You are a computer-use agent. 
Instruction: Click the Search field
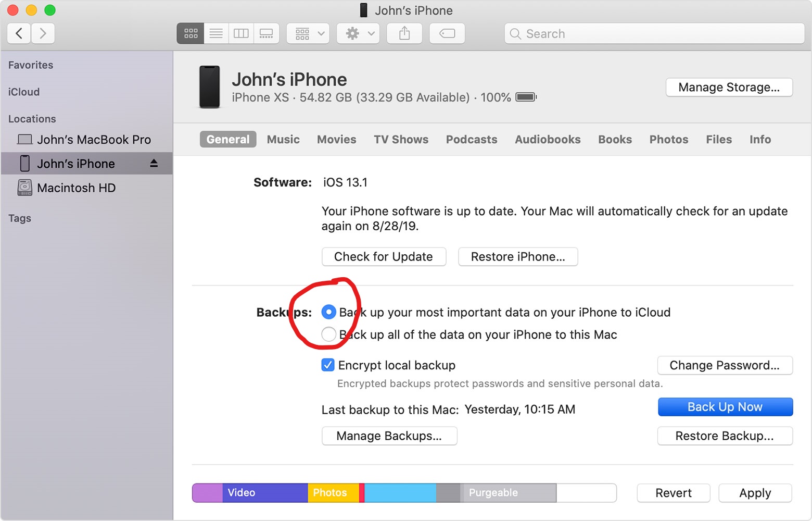pyautogui.click(x=654, y=33)
